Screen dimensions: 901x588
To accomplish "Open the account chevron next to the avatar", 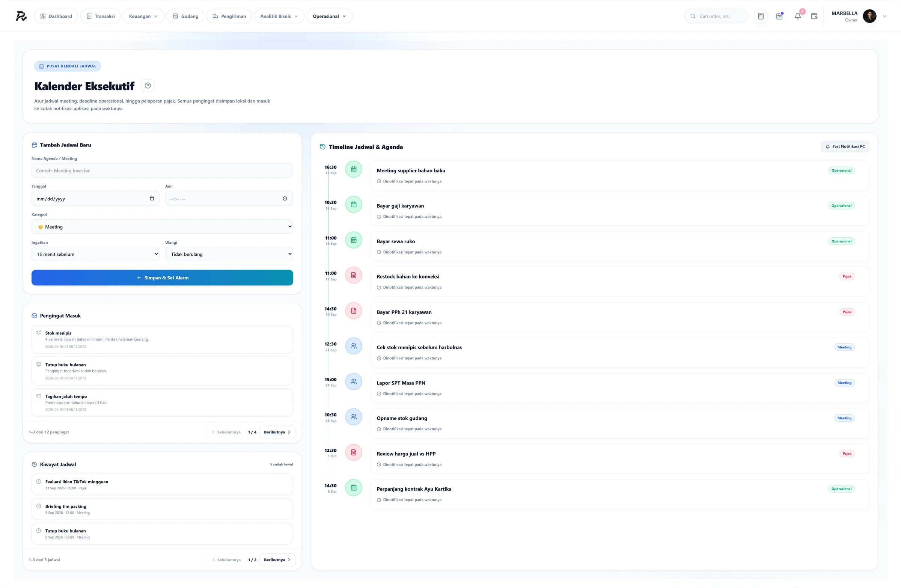I will [x=884, y=16].
